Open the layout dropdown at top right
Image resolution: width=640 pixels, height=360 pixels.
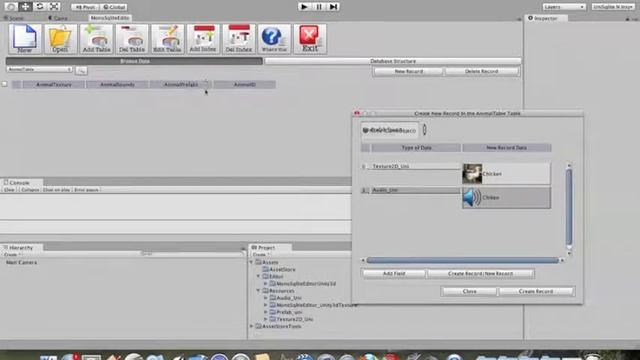(613, 7)
